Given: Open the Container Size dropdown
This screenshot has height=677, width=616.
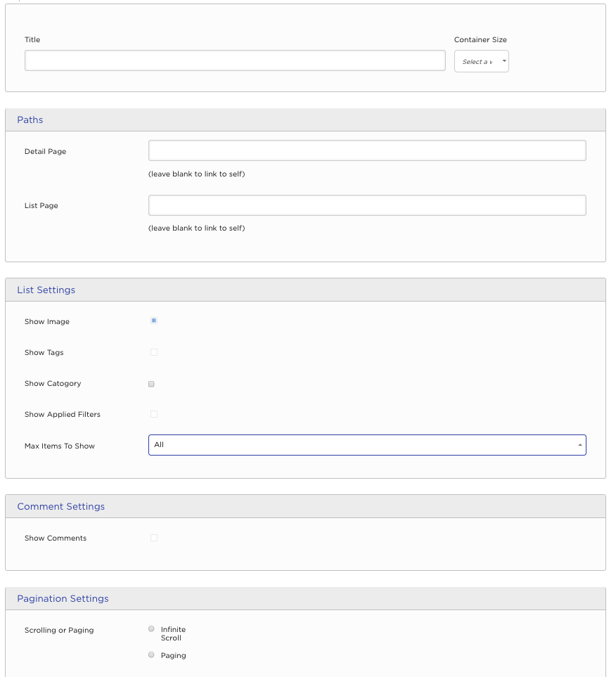Looking at the screenshot, I should pyautogui.click(x=481, y=62).
